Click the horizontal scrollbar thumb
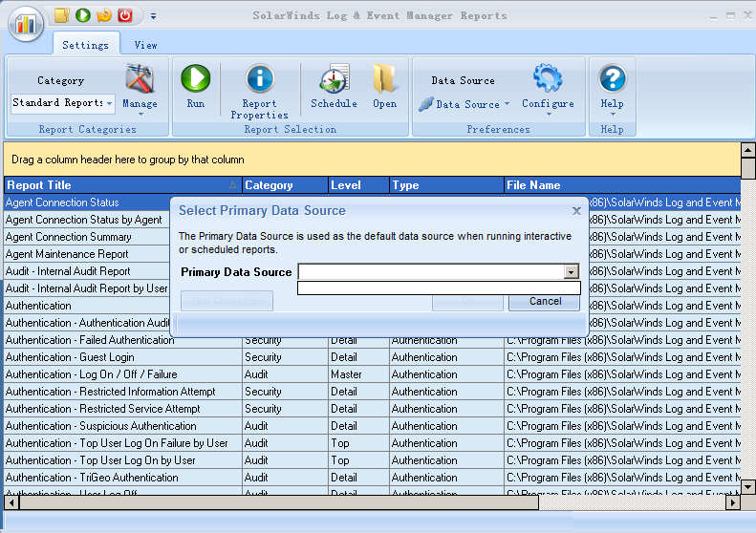The width and height of the screenshot is (756, 533). 279,502
